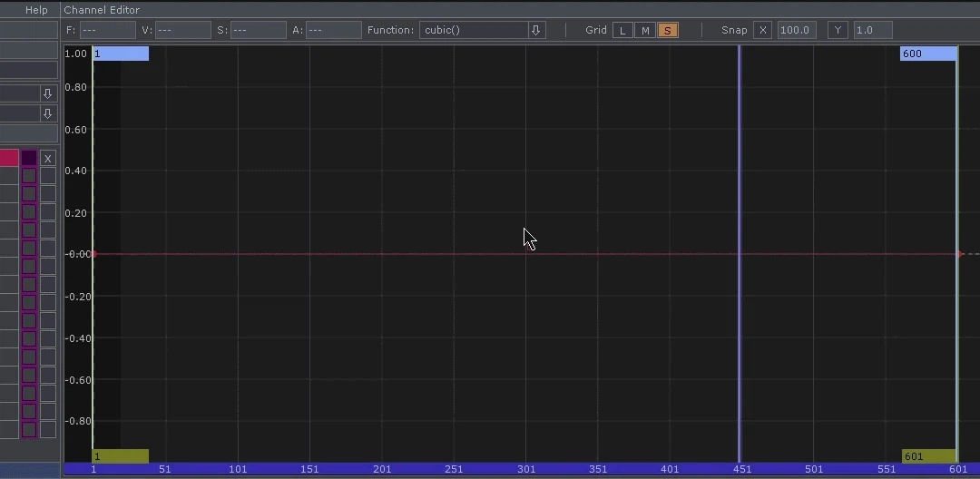The image size is (980, 479).
Task: Click frame 301 on the time ruler
Action: (526, 470)
